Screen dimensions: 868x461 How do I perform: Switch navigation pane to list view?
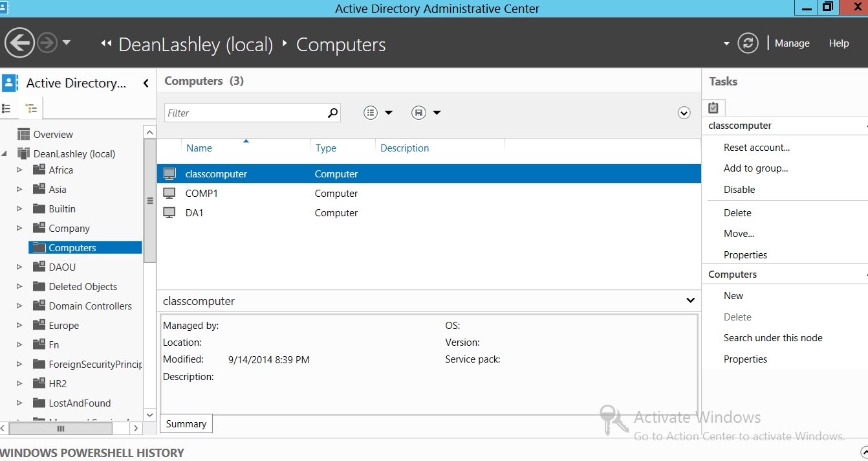[7, 108]
